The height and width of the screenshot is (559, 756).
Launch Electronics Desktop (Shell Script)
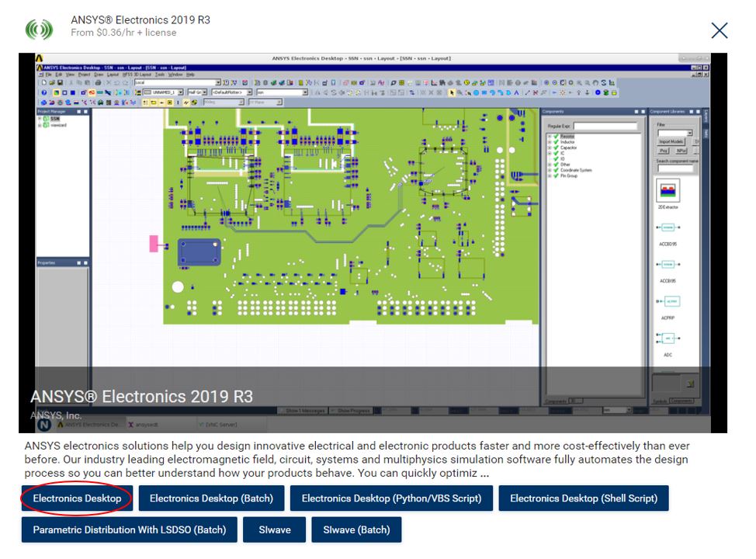point(584,498)
